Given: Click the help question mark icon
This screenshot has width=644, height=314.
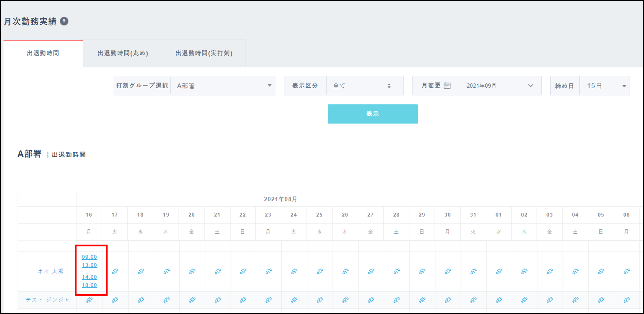Looking at the screenshot, I should coord(64,21).
